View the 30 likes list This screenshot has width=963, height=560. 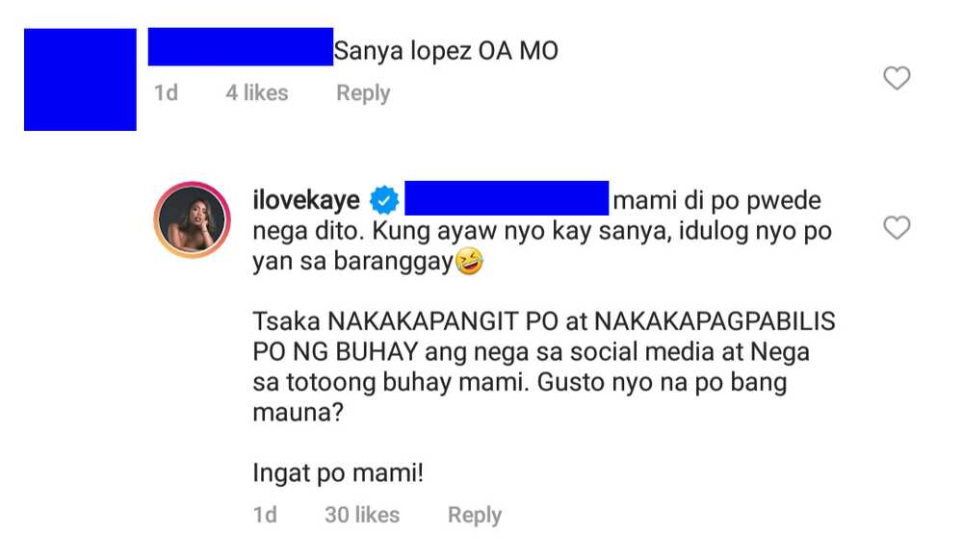pos(362,515)
